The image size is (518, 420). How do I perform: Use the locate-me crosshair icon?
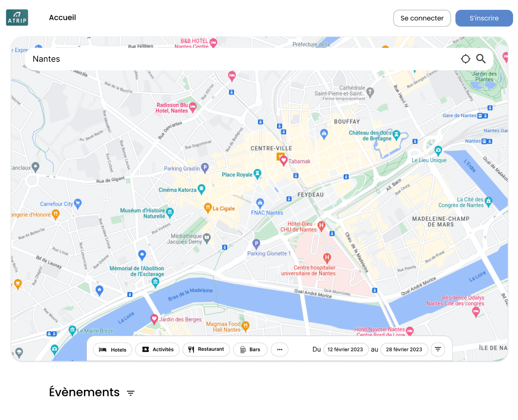tap(466, 59)
